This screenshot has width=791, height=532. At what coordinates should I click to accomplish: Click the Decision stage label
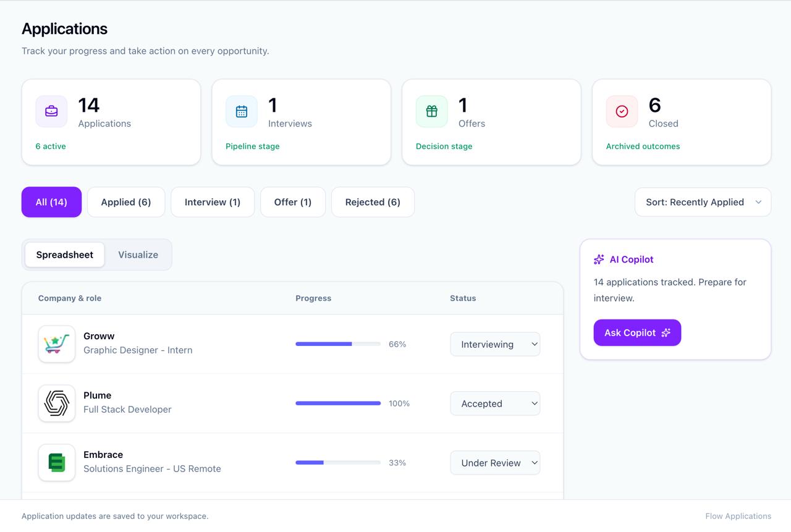(x=444, y=146)
